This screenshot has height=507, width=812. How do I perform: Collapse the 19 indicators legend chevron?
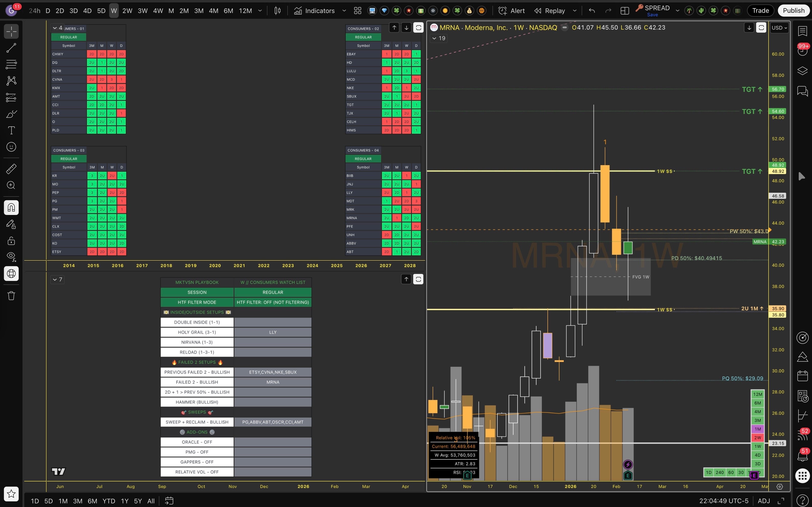pos(434,38)
